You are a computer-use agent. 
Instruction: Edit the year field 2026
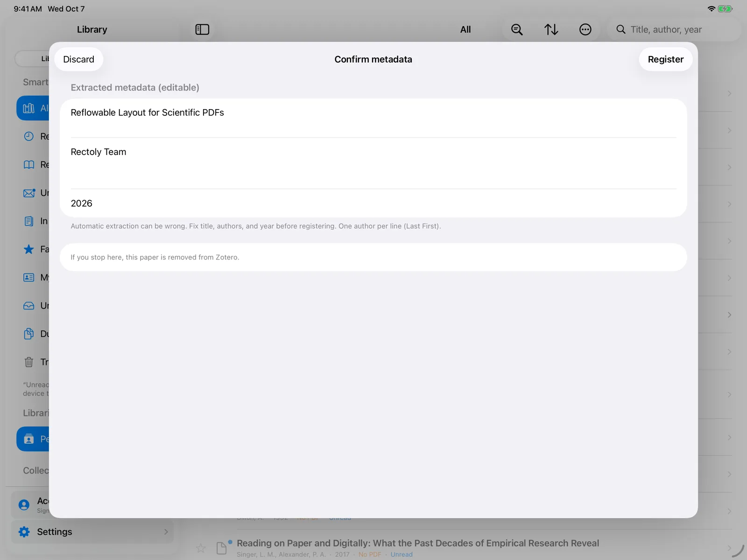pyautogui.click(x=373, y=203)
